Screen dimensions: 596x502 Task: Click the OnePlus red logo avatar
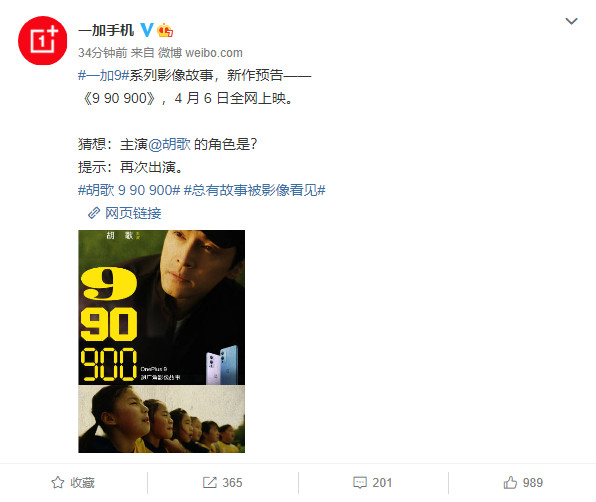tap(43, 40)
